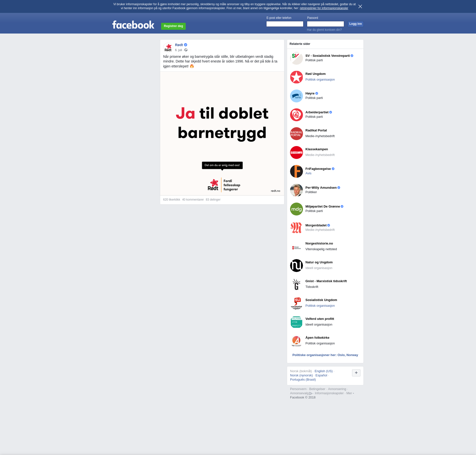Image resolution: width=476 pixels, height=455 pixels.
Task: Open the Norgeshistorie.no page name
Action: click(x=319, y=243)
